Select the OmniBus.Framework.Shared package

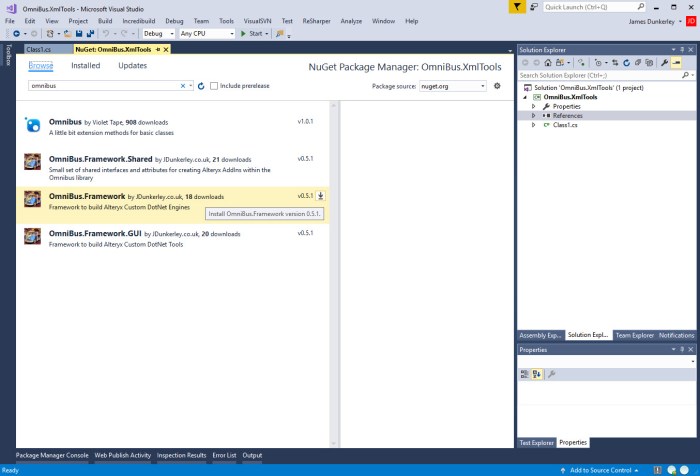tap(172, 168)
